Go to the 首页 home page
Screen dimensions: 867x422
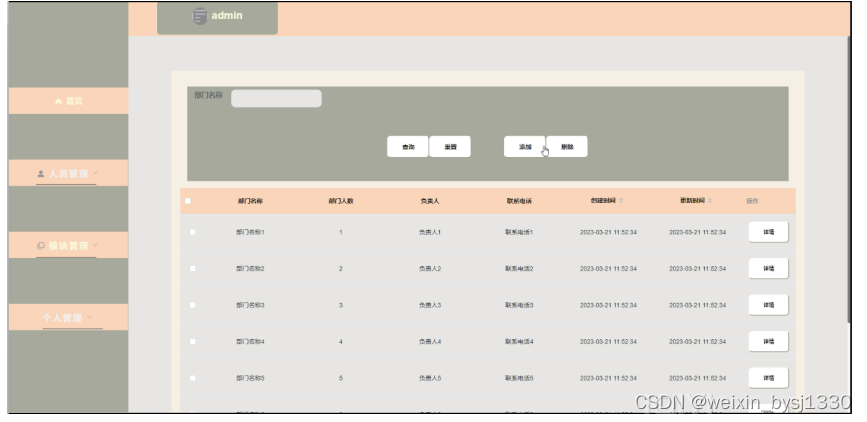click(69, 101)
